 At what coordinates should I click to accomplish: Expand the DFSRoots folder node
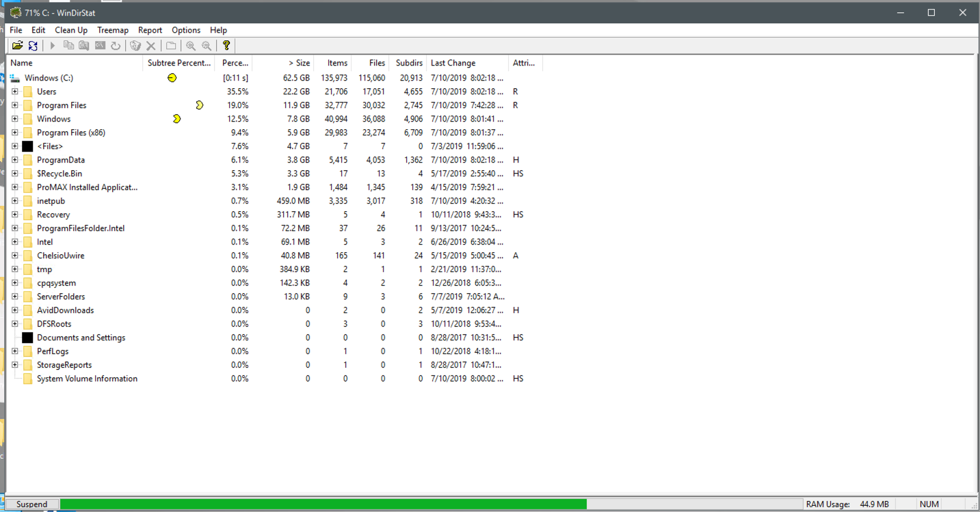(15, 324)
